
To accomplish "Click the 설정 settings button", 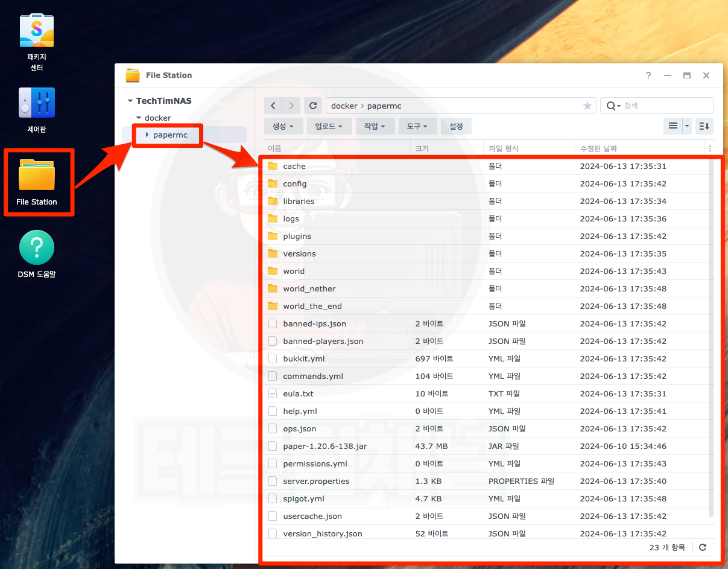I will (x=456, y=126).
